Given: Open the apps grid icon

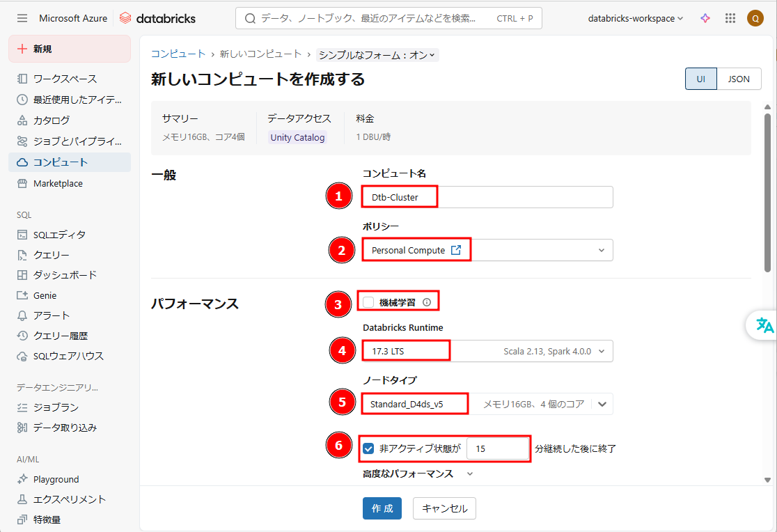Looking at the screenshot, I should pyautogui.click(x=730, y=18).
